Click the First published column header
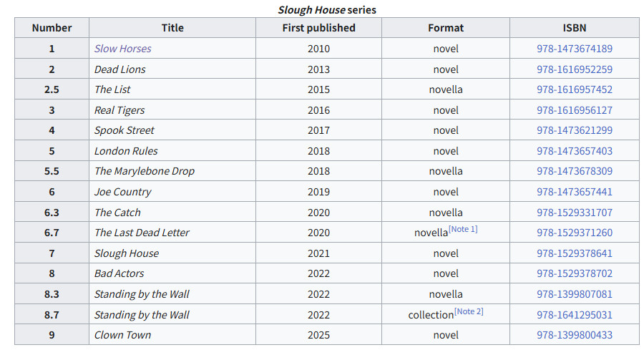Image resolution: width=644 pixels, height=350 pixels. pos(318,28)
